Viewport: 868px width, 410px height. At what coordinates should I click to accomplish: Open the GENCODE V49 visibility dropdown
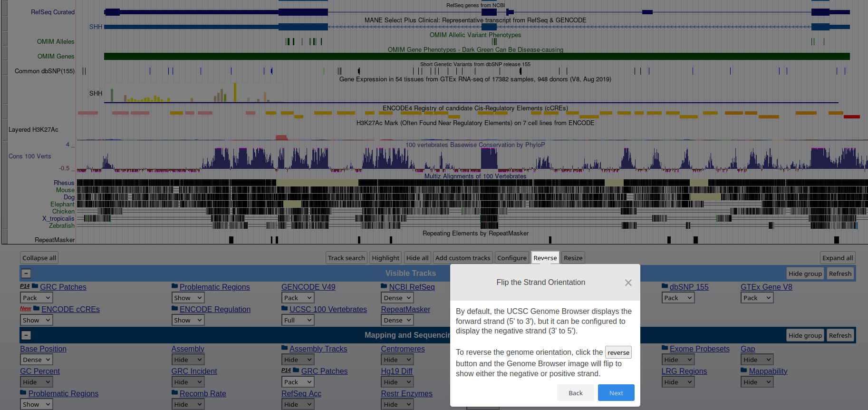[298, 298]
